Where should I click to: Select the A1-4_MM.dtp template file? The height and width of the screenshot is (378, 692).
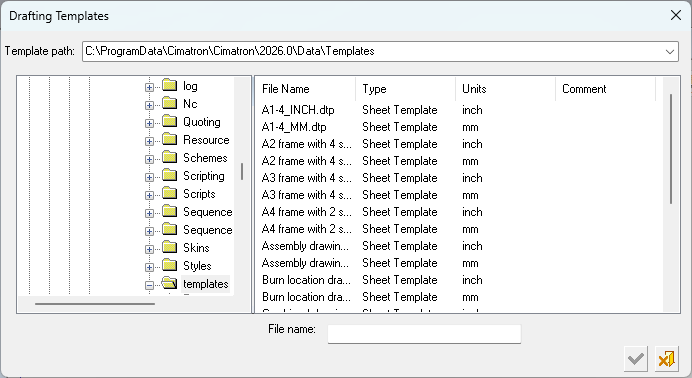[x=294, y=127]
